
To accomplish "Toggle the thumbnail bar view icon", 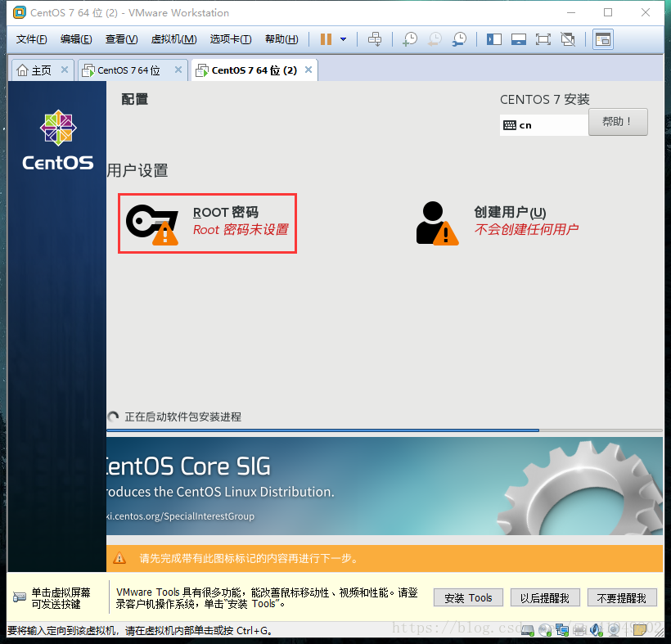I will click(519, 39).
